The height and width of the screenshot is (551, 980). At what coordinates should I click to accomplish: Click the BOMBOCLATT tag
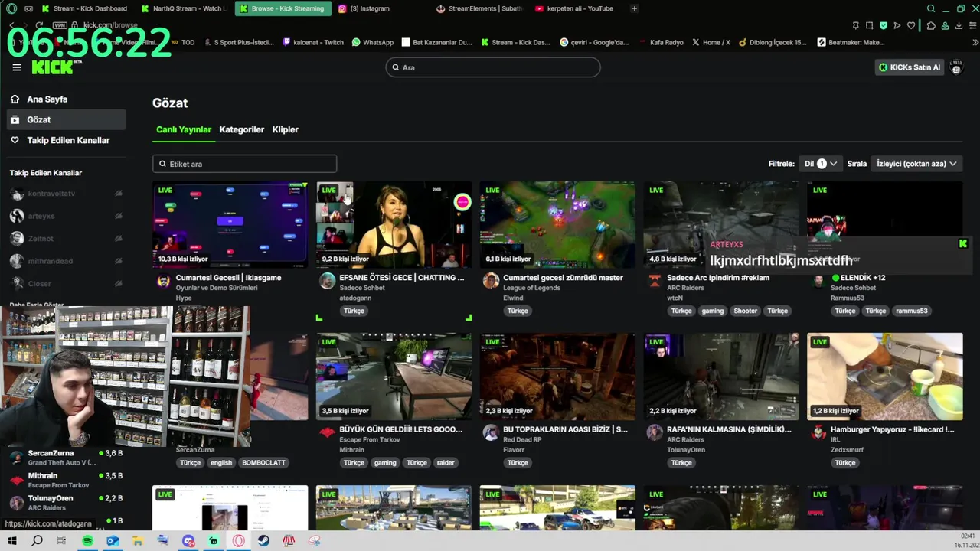pyautogui.click(x=263, y=463)
